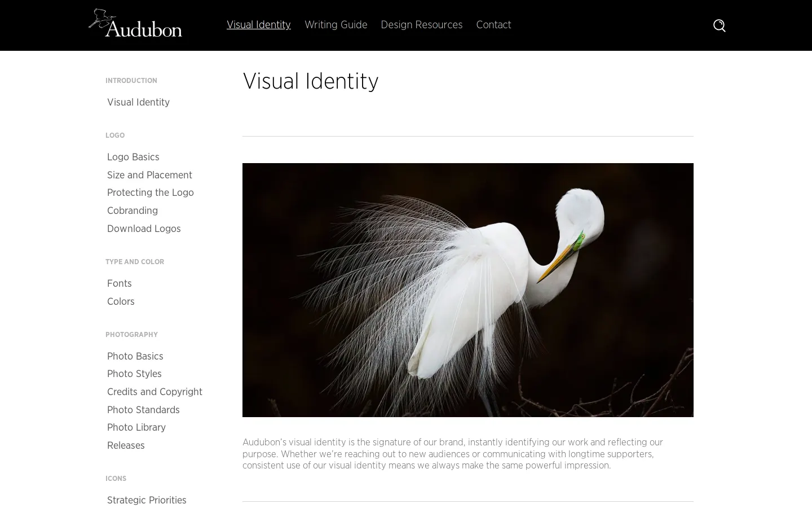The width and height of the screenshot is (812, 508).
Task: Open the Fonts page
Action: (x=120, y=283)
